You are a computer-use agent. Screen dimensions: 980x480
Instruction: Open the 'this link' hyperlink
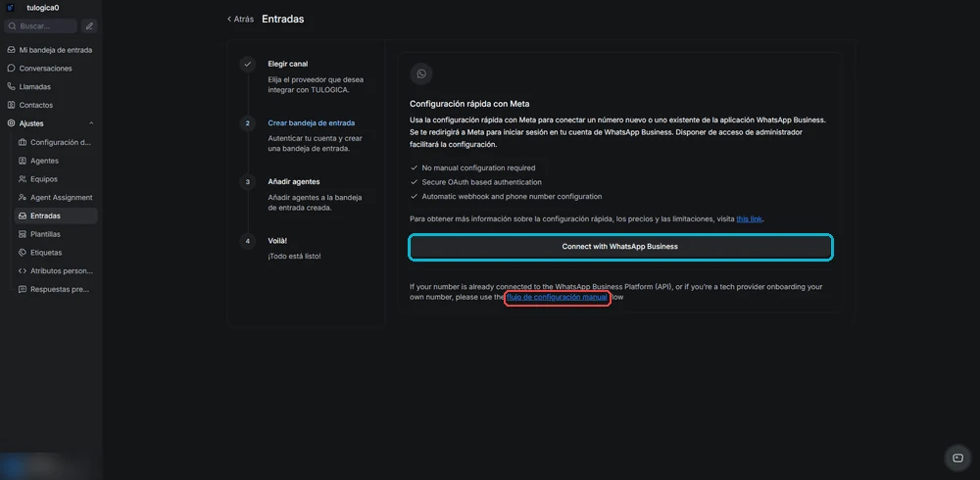coord(750,219)
